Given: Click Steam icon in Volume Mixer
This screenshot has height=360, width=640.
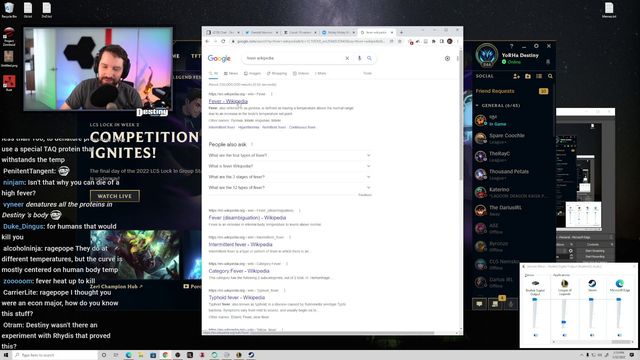Looking at the screenshot, I should 592,283.
